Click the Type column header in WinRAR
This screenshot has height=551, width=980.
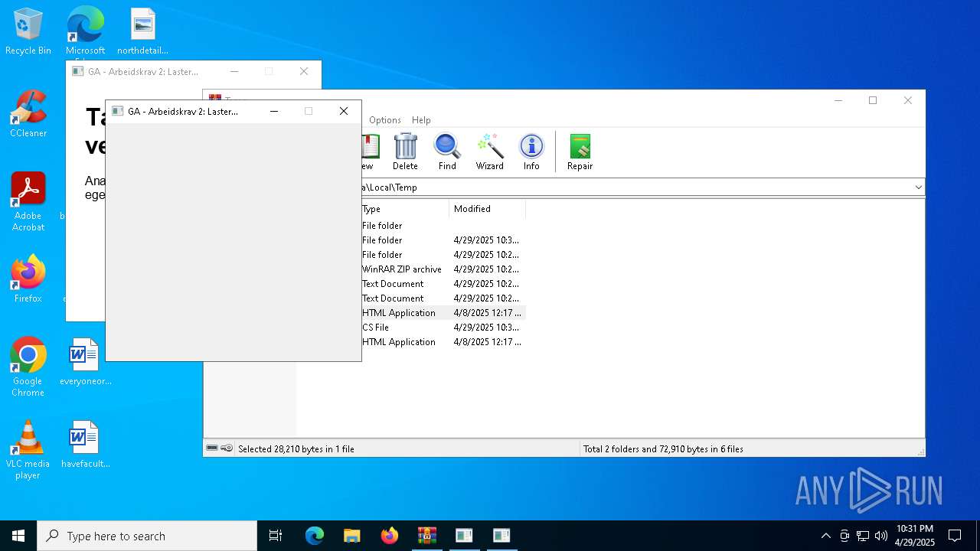click(404, 209)
